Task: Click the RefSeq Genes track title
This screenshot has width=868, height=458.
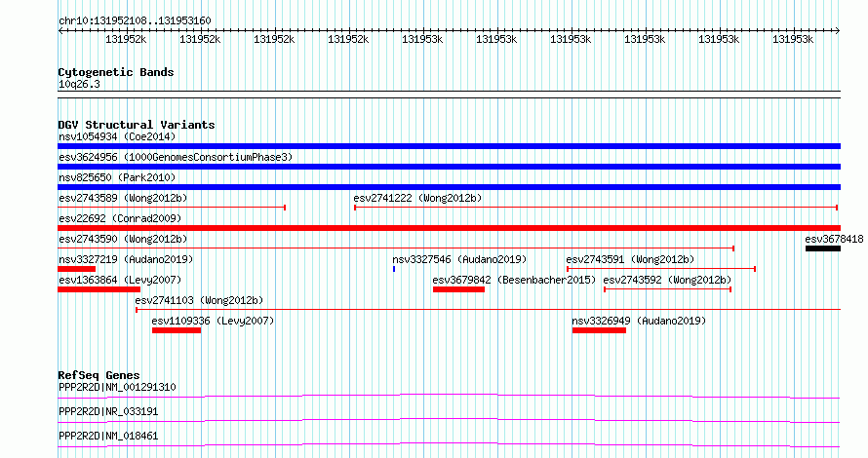Action: (x=99, y=375)
